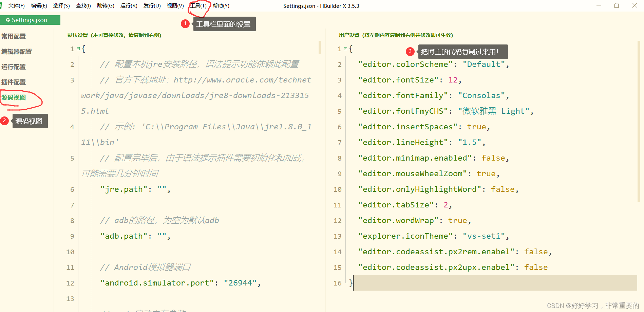The width and height of the screenshot is (644, 312).
Task: Click the "微软雅黑 Light" value
Action: (493, 111)
